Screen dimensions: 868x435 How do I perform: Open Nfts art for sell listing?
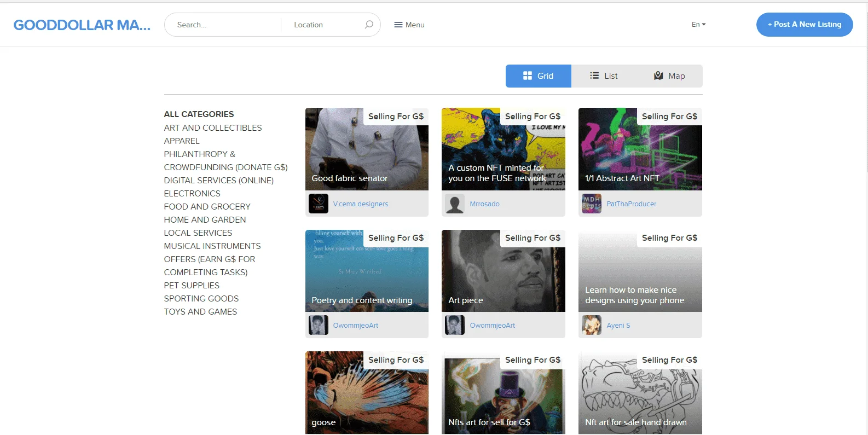click(x=504, y=392)
